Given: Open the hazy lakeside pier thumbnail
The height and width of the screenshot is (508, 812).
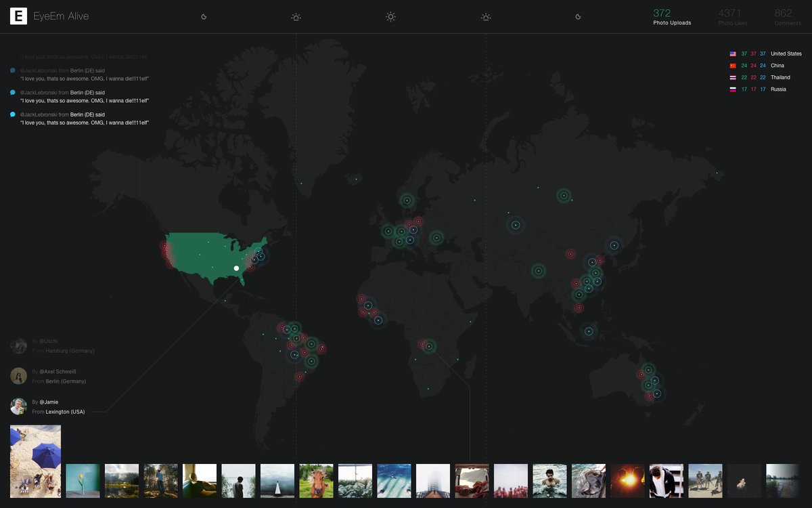Looking at the screenshot, I should coord(783,481).
